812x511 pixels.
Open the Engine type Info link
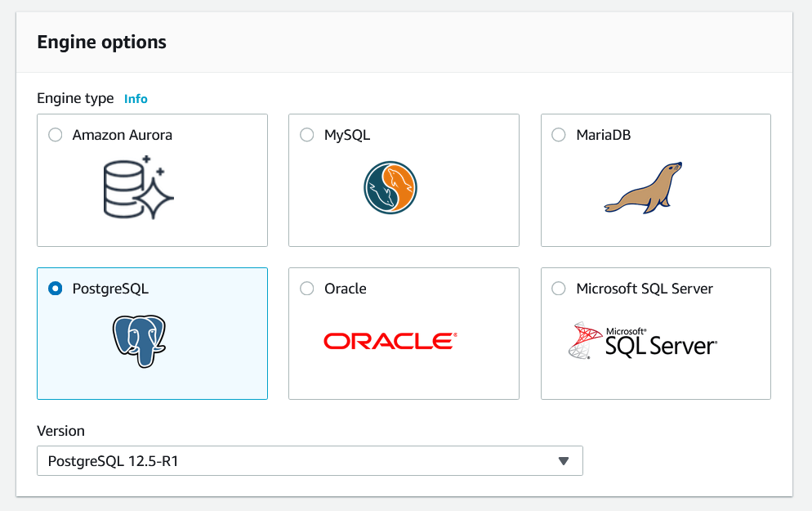(x=136, y=98)
